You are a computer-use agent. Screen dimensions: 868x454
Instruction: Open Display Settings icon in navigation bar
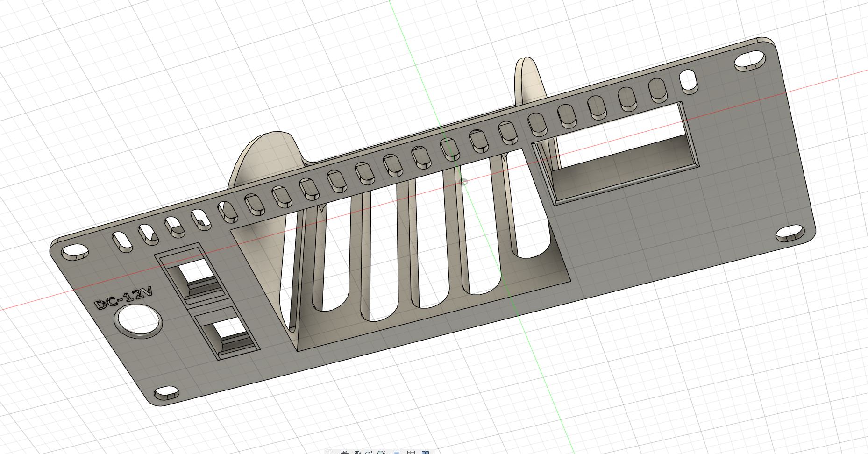pos(397,452)
